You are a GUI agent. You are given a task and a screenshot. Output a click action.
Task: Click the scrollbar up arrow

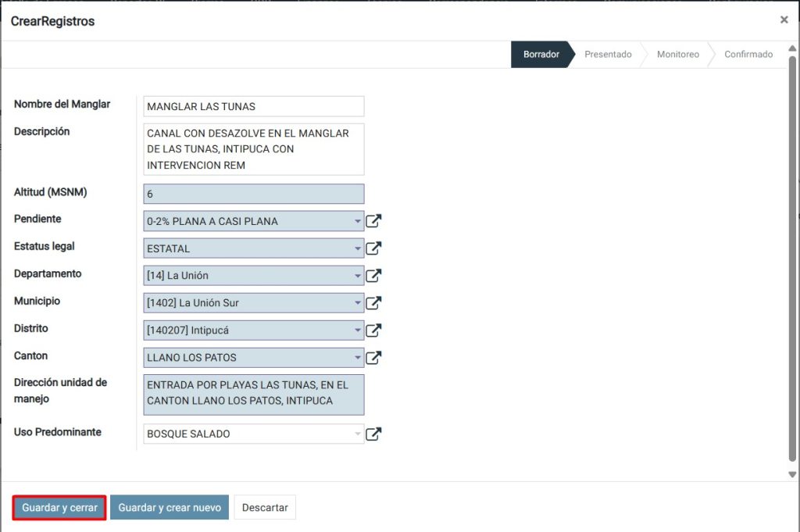coord(792,48)
